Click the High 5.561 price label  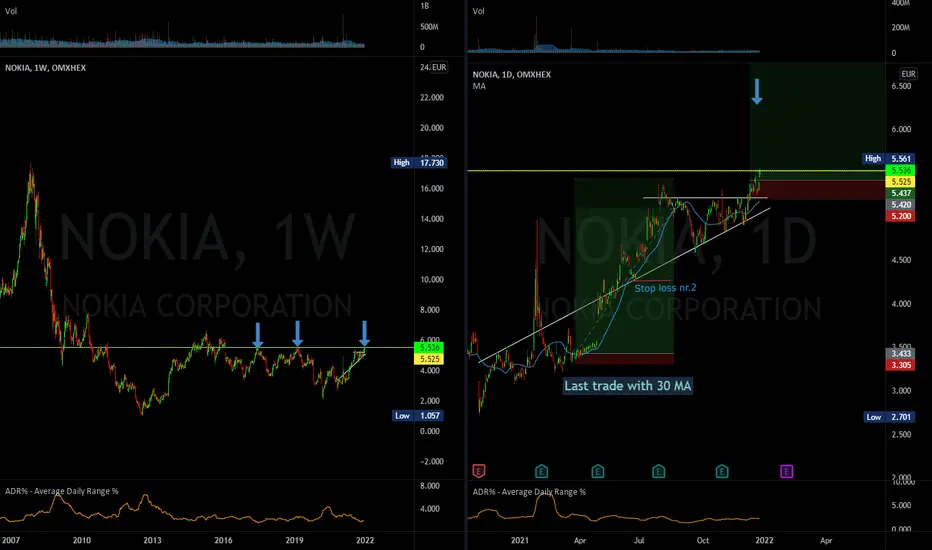(x=889, y=159)
